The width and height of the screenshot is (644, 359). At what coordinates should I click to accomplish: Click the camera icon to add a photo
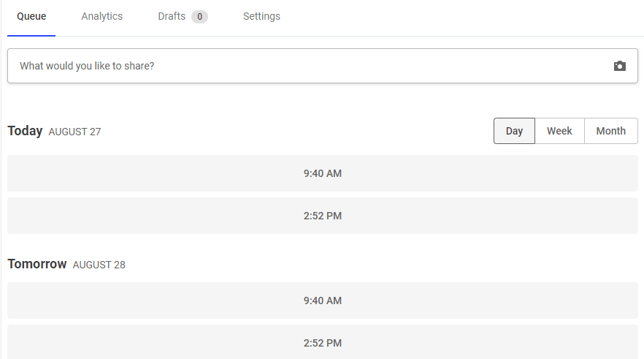[619, 66]
